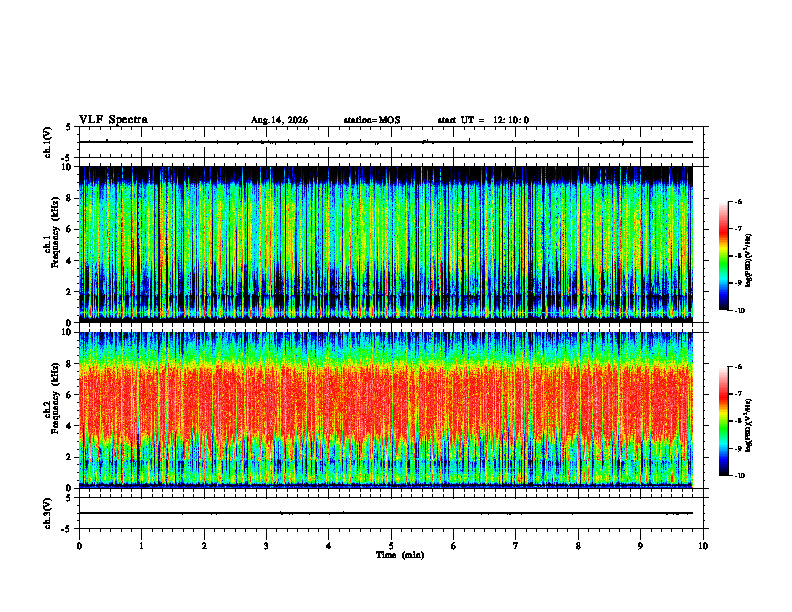Click the upper color scale bar
792x612 pixels.
724,256
